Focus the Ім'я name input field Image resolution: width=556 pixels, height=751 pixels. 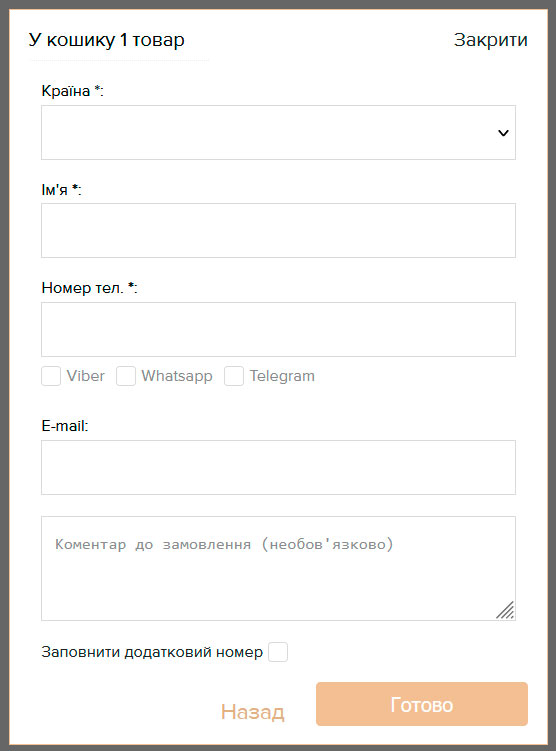278,230
